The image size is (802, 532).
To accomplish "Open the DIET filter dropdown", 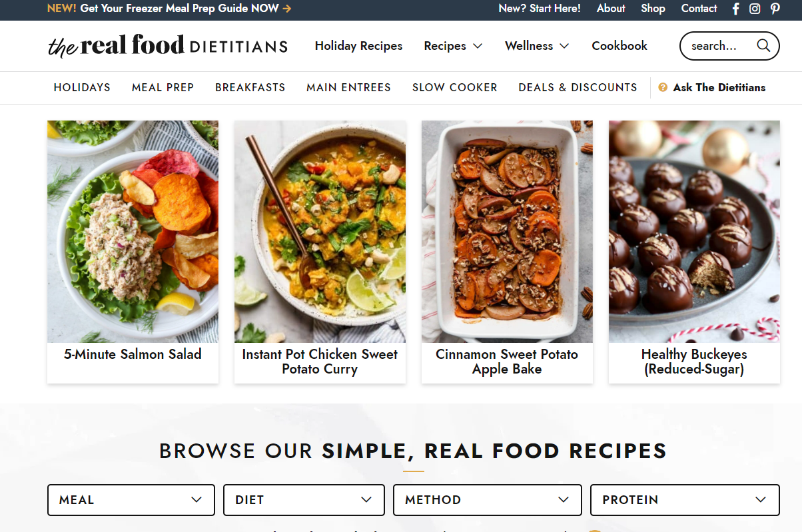I will coord(304,500).
